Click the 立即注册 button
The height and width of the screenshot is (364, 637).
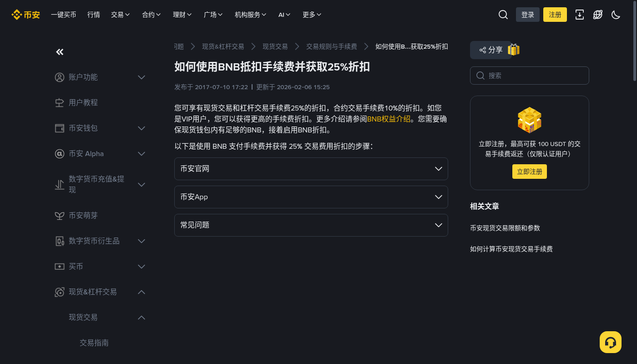[x=530, y=172]
